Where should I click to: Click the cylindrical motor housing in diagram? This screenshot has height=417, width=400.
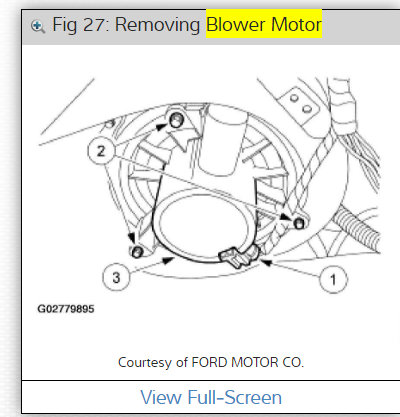(x=222, y=142)
